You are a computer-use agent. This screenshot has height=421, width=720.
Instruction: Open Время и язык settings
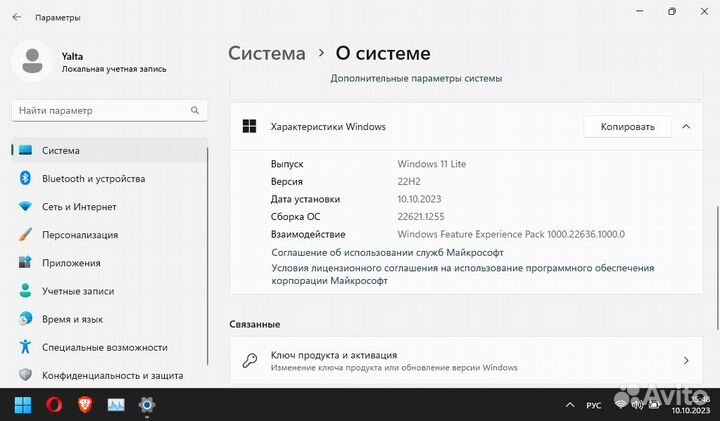click(72, 319)
